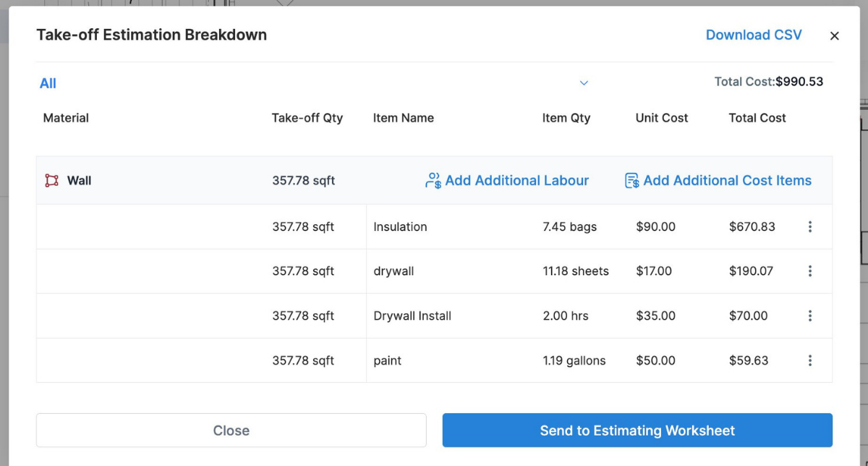Click the Total Cost $990.53 value
The height and width of the screenshot is (466, 868).
coord(799,81)
